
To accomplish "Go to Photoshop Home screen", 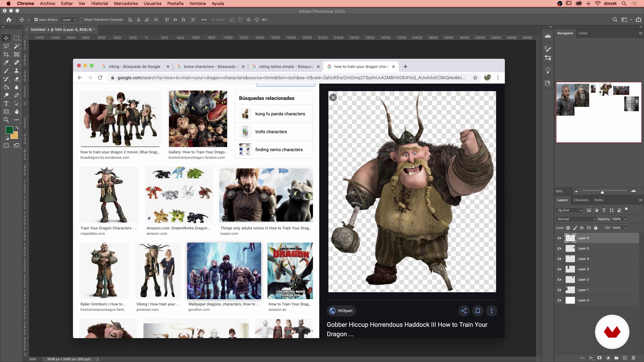I will tap(9, 20).
